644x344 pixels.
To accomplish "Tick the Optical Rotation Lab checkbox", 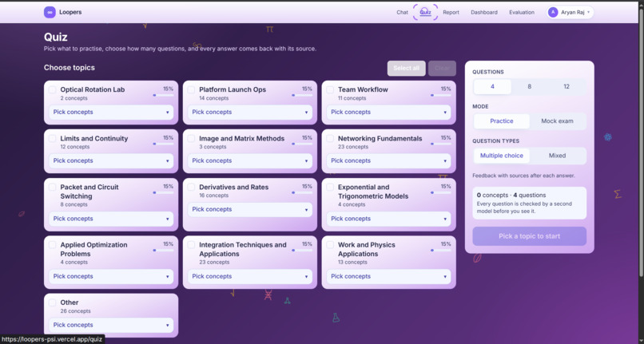I will tap(53, 89).
